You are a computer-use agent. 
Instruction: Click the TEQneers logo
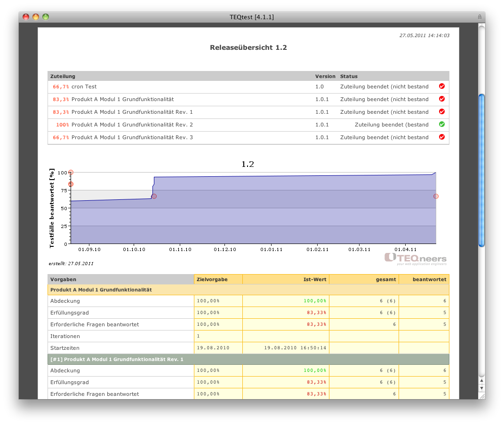pyautogui.click(x=416, y=259)
